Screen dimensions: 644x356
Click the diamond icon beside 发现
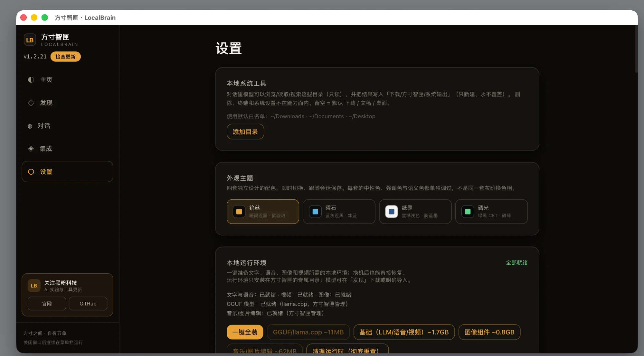tap(31, 103)
